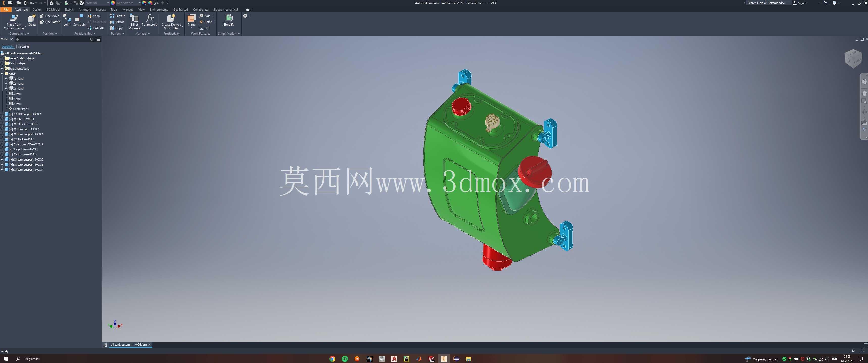This screenshot has width=868, height=363.
Task: Open the Pattern component tool
Action: (117, 16)
